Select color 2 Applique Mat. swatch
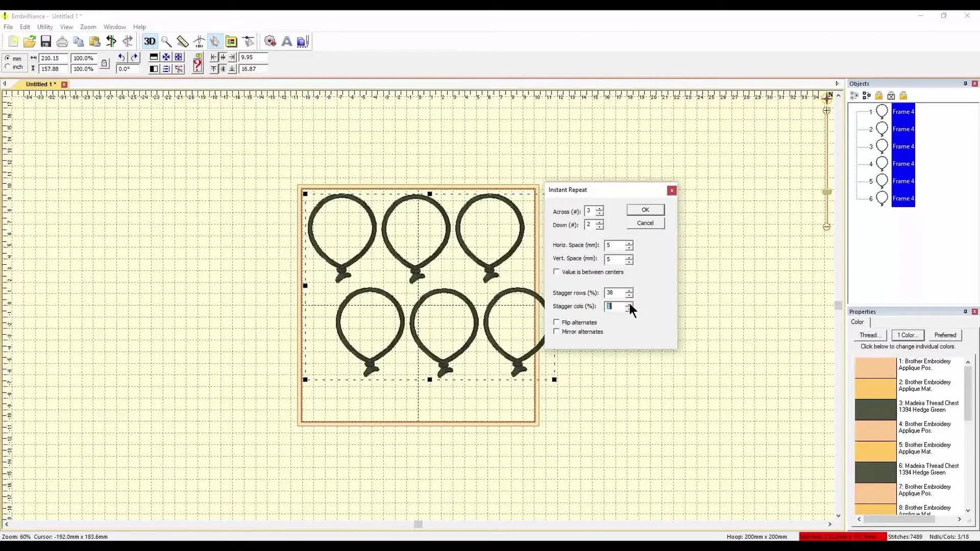The width and height of the screenshot is (980, 551). click(x=875, y=388)
